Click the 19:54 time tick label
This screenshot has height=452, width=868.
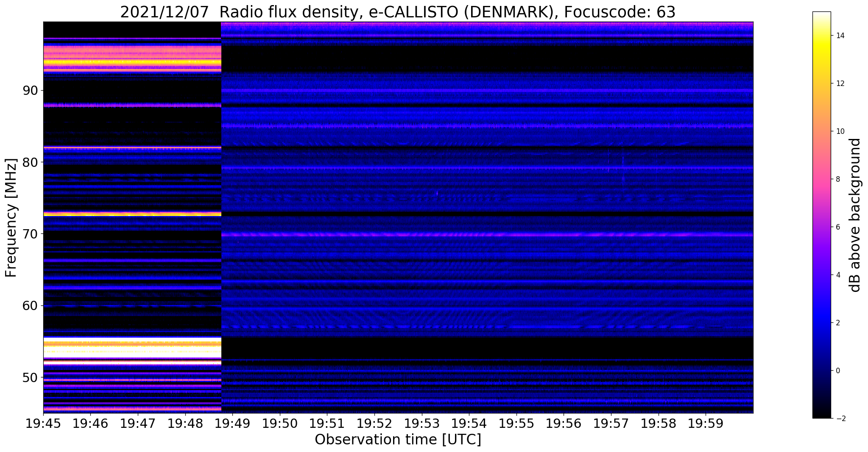coord(469,423)
